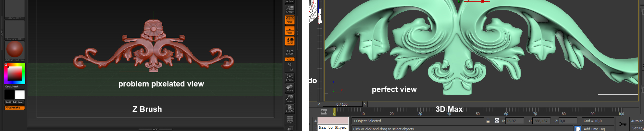Toggle absolute/offset transform type-in icon

tap(497, 121)
